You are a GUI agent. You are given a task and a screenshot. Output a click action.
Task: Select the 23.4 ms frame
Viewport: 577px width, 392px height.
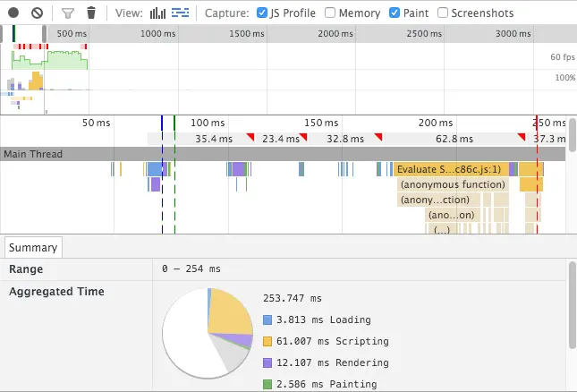point(282,139)
